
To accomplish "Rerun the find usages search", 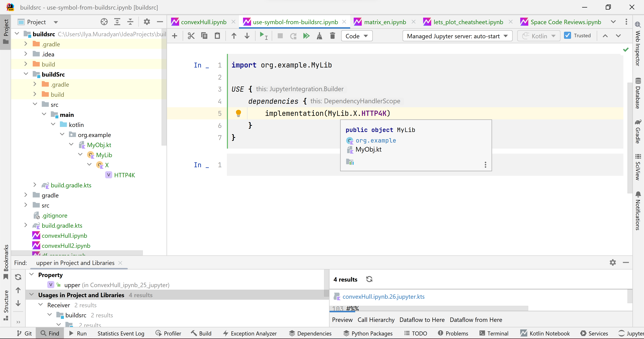I will tap(18, 277).
